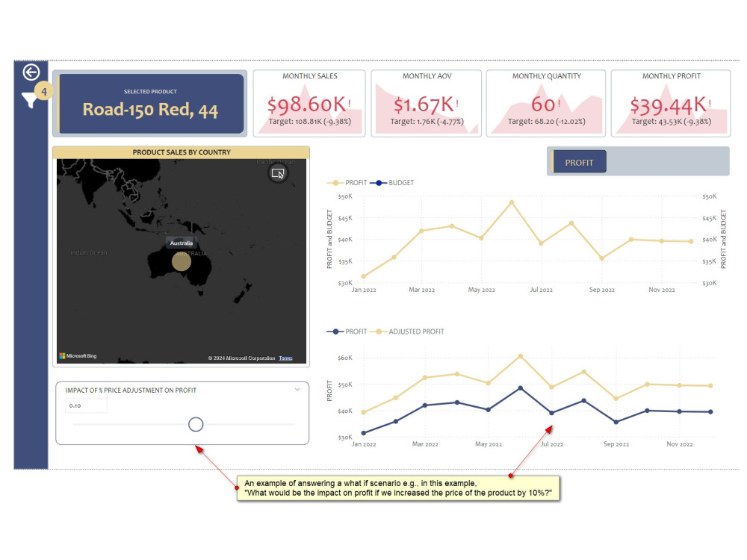Click the price adjustment slider handle
The height and width of the screenshot is (560, 747).
[195, 423]
